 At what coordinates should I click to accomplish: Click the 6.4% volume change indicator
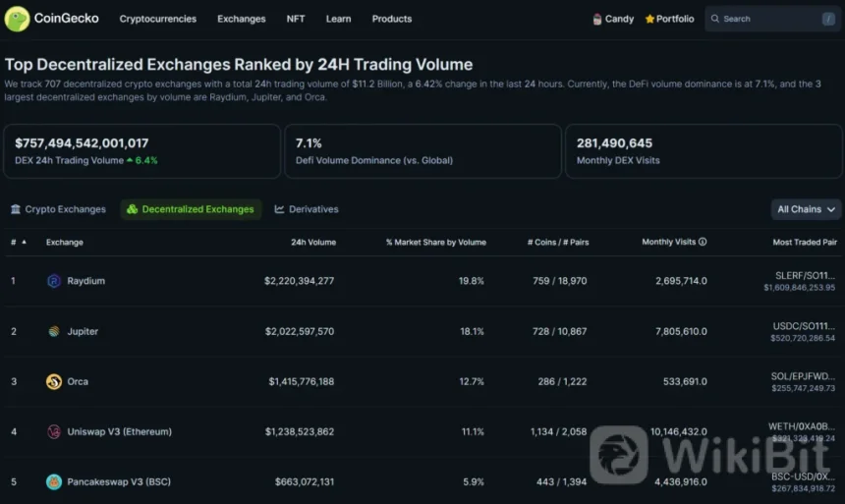point(142,161)
